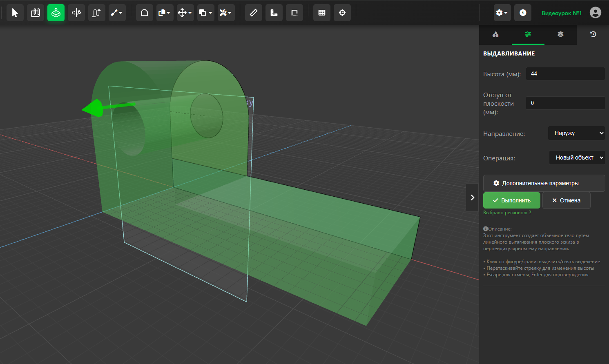Open the sketch tool in toolbar
The image size is (609, 364).
pos(36,13)
